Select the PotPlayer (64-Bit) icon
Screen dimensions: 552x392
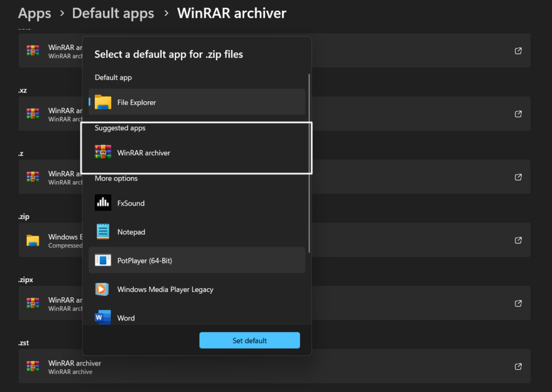click(x=103, y=260)
